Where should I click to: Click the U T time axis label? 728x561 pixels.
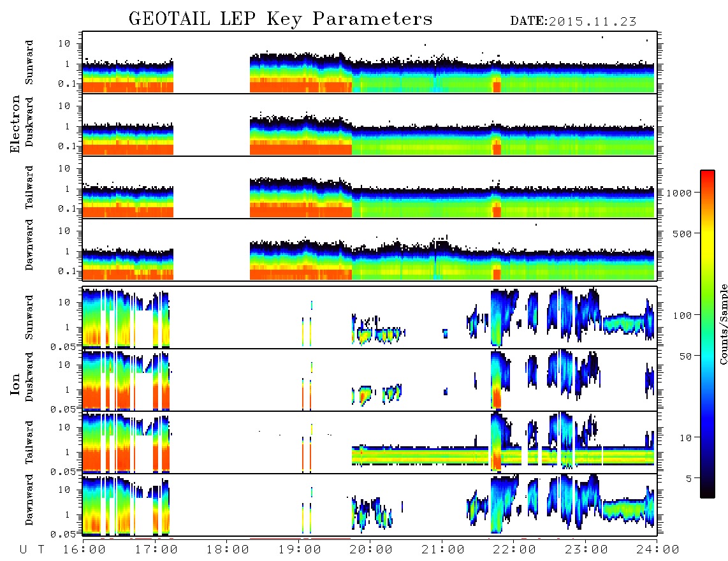33,550
